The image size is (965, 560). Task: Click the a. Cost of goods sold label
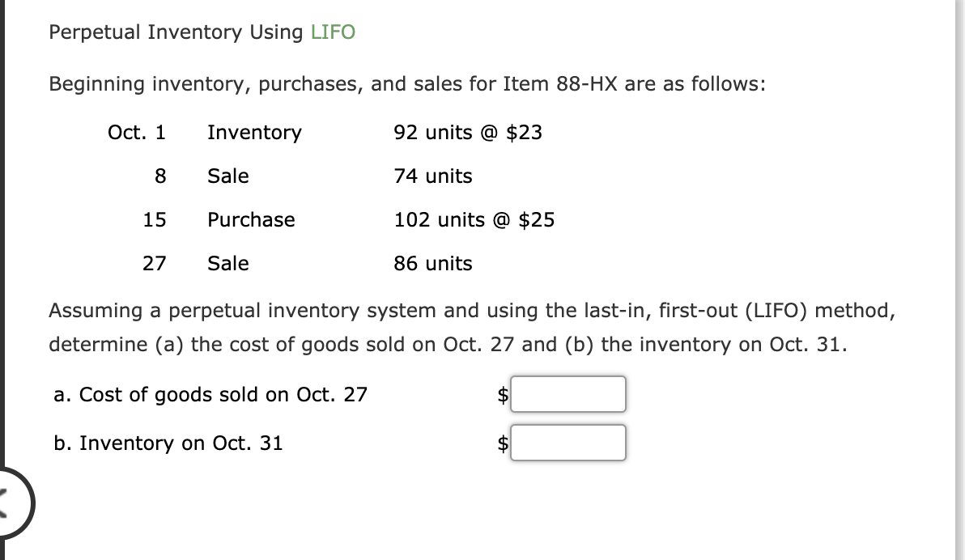pyautogui.click(x=210, y=395)
